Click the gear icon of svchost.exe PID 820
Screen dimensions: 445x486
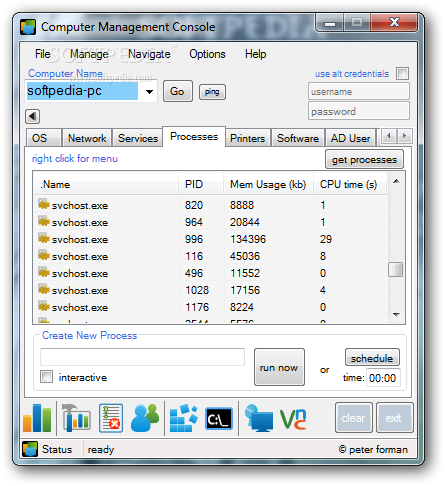coord(43,204)
